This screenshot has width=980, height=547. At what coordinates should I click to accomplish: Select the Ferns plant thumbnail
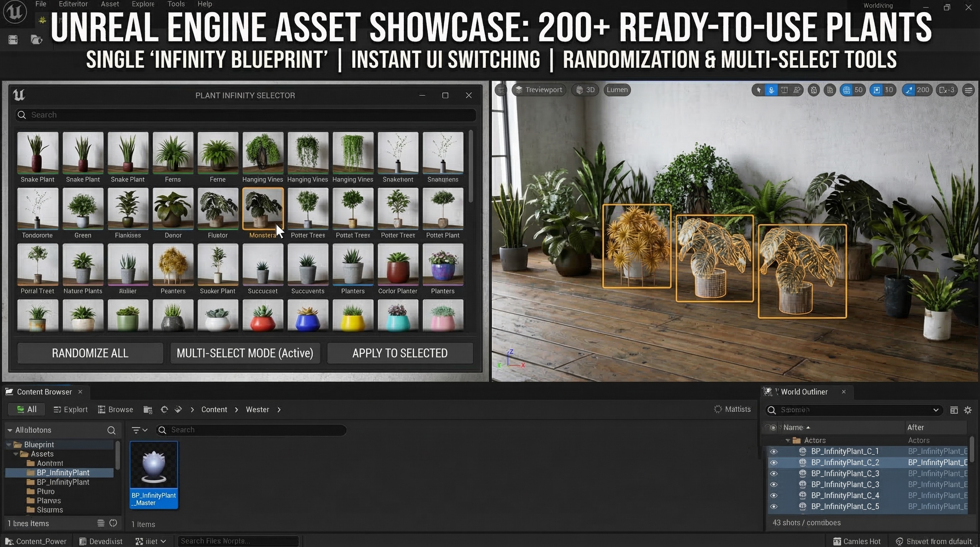coord(173,153)
